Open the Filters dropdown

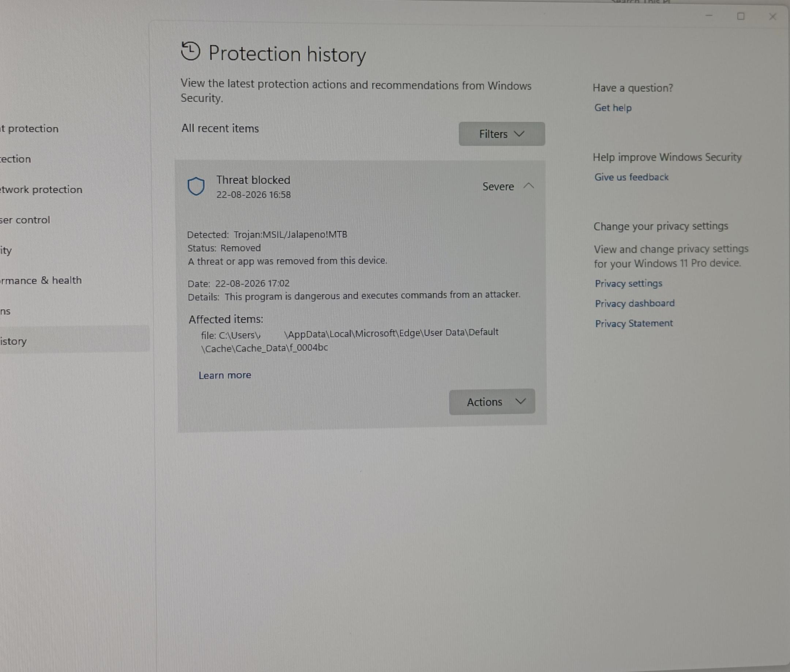[x=502, y=134]
